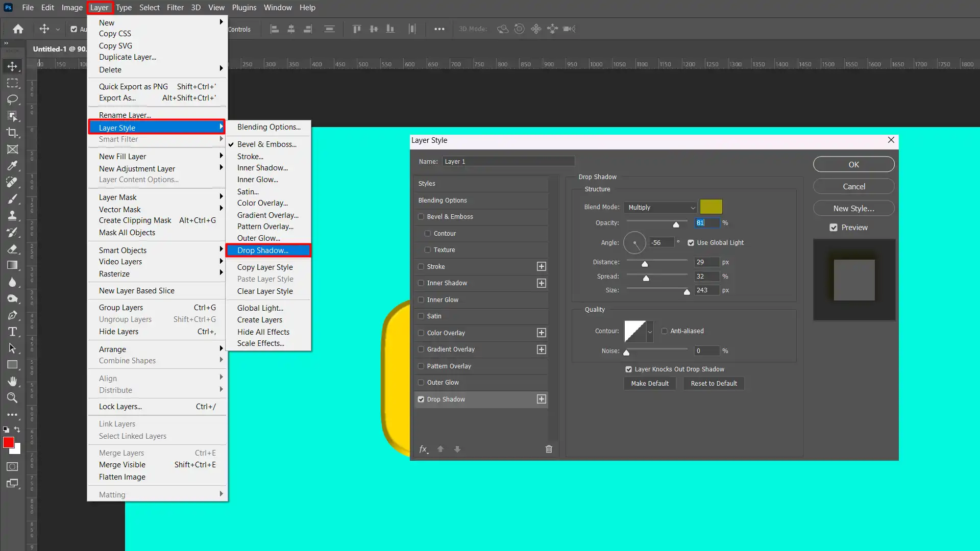Select the Hand tool
Viewport: 980px width, 551px height.
tap(12, 381)
